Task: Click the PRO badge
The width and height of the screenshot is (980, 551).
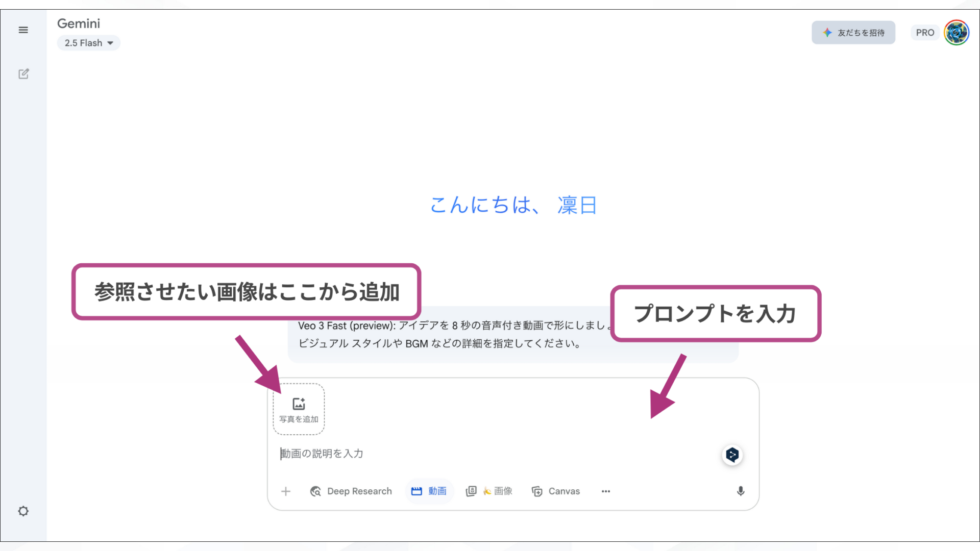Action: click(x=925, y=33)
